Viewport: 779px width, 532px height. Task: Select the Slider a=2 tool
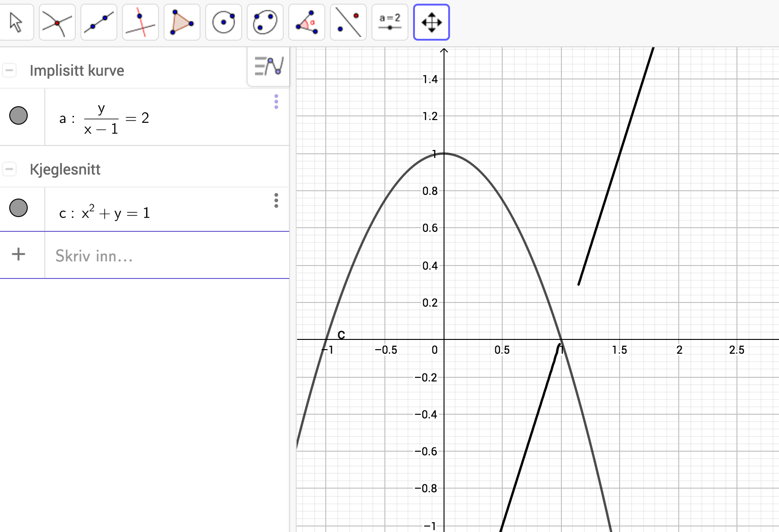tap(390, 22)
